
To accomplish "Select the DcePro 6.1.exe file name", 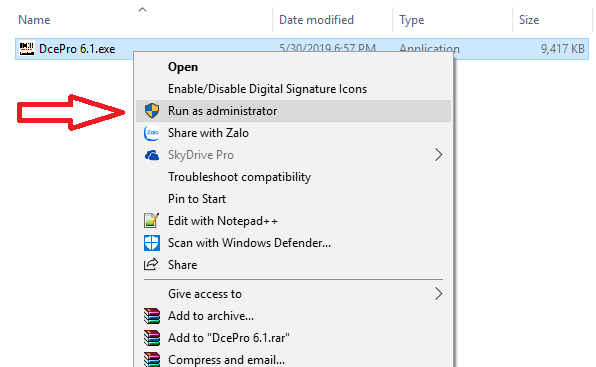I will click(77, 49).
